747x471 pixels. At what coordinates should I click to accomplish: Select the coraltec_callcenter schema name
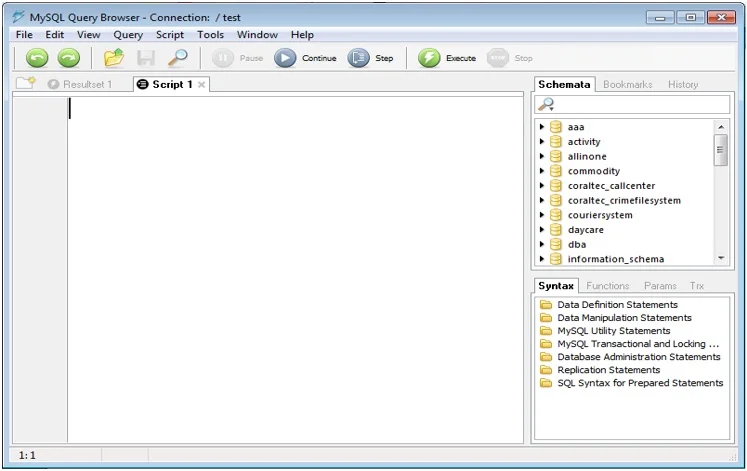[611, 186]
